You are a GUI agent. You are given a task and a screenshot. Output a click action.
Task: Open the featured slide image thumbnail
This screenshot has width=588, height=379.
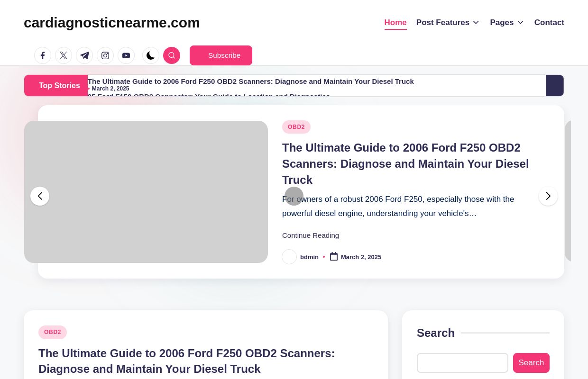(146, 192)
